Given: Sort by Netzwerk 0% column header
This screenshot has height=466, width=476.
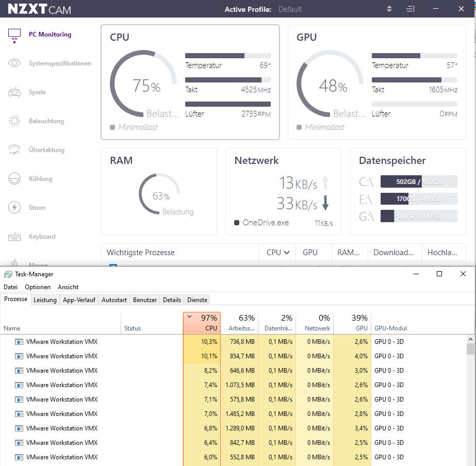Looking at the screenshot, I should pyautogui.click(x=315, y=323).
